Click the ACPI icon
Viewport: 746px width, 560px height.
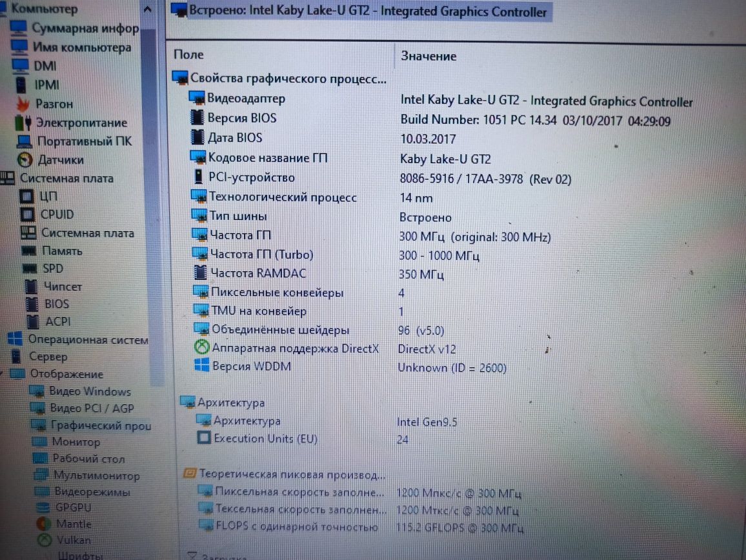point(33,322)
